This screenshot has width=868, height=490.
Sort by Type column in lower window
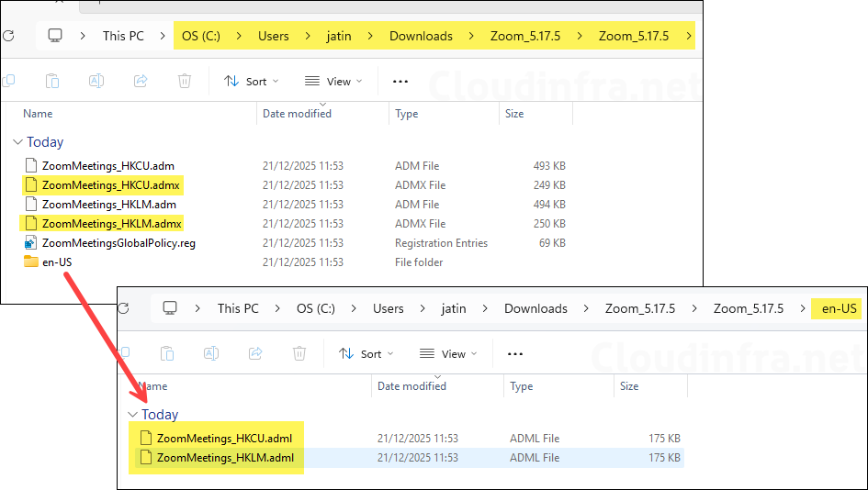tap(521, 386)
